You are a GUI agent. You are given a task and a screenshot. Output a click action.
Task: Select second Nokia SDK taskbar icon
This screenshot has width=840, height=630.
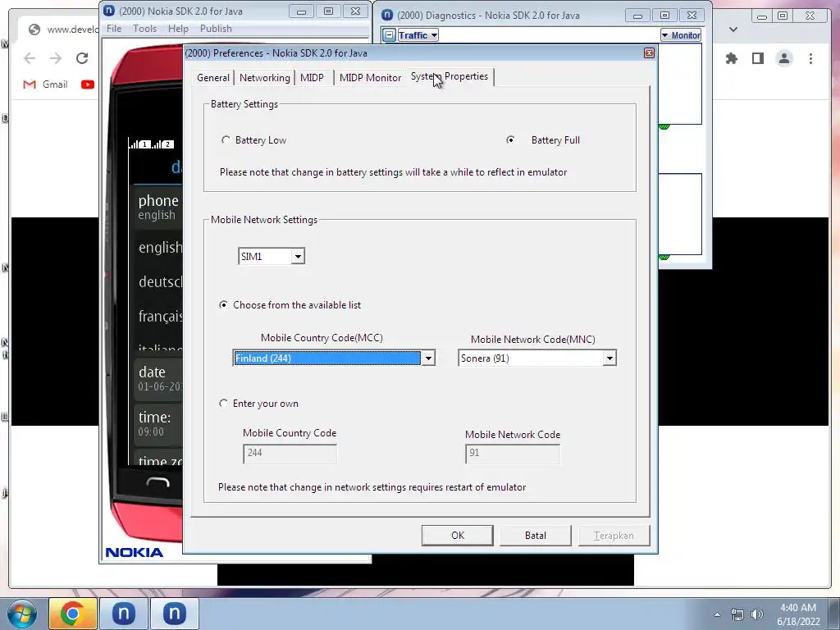[x=174, y=614]
